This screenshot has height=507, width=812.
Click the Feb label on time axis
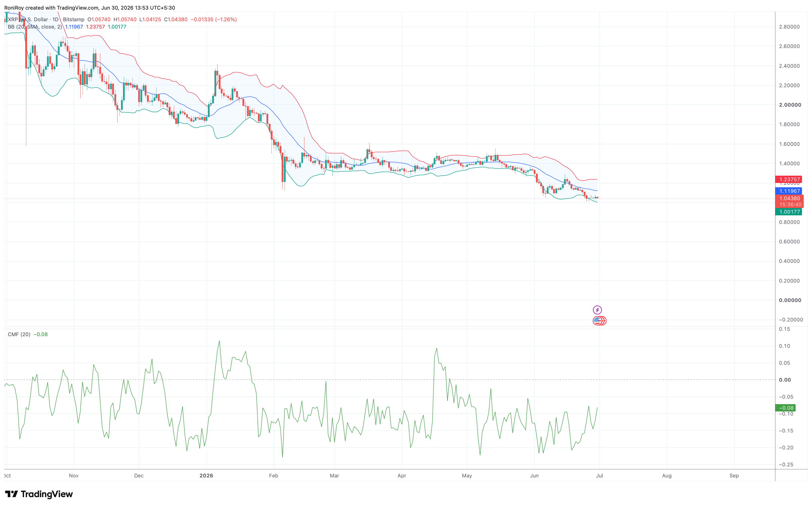click(x=274, y=475)
